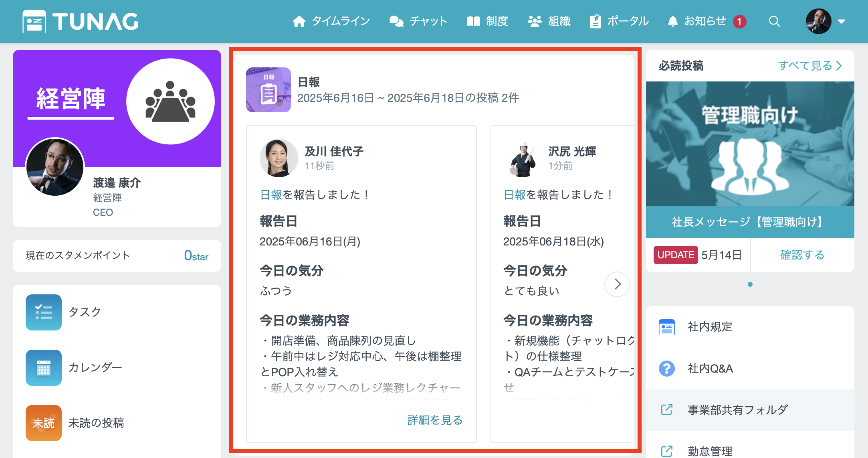Click 日報 link in 沢尻's post

pyautogui.click(x=515, y=195)
